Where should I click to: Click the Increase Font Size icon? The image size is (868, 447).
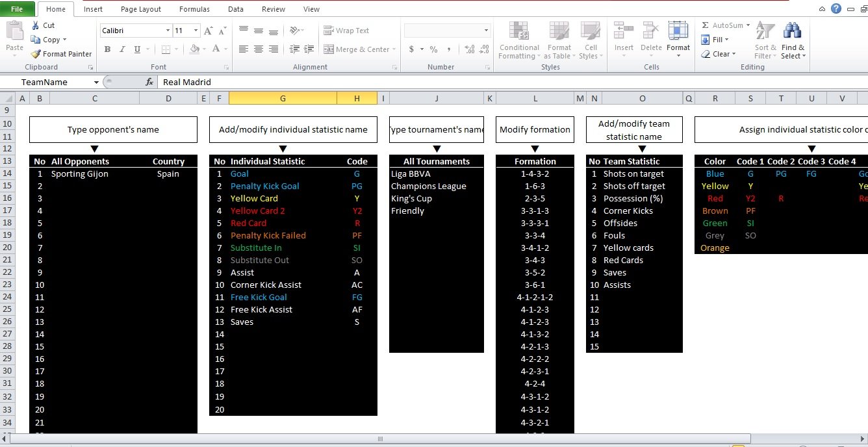208,31
